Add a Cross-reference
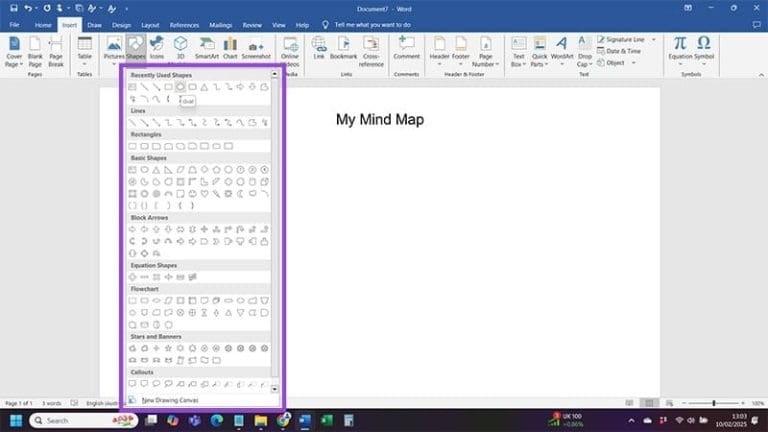The image size is (768, 432). coord(371,51)
